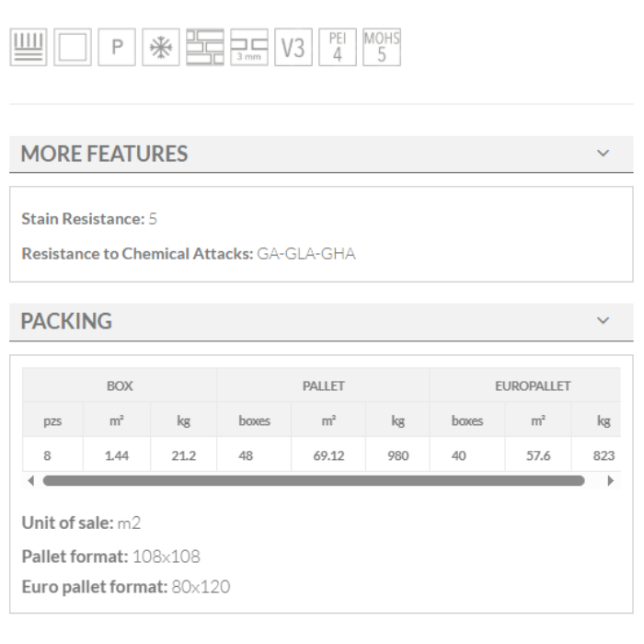Click the empty square tile icon
The image size is (644, 644).
(75, 47)
